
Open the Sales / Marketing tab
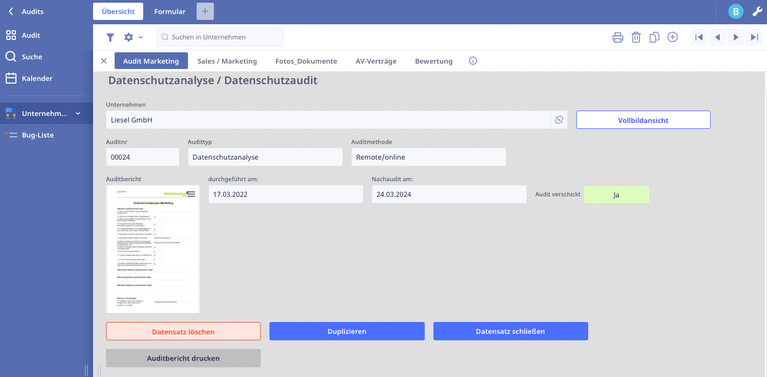pos(227,61)
